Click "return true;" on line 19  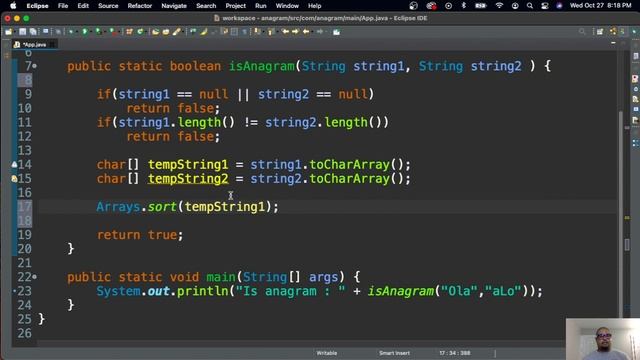coord(140,235)
